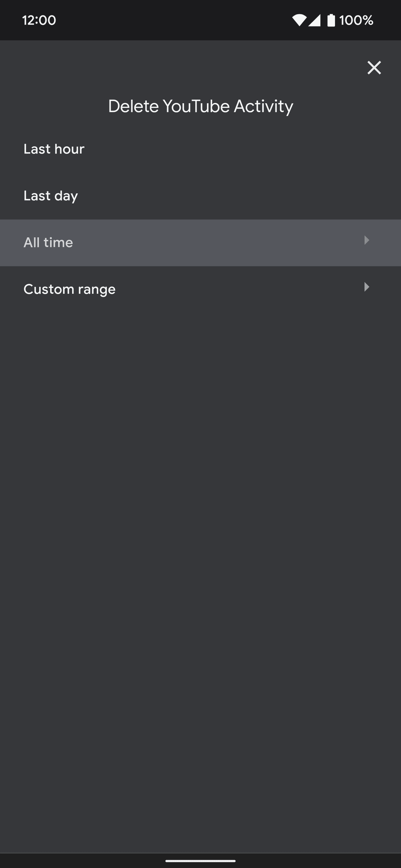Tap the 12:00 clock in status bar
401x868 pixels.
click(39, 20)
